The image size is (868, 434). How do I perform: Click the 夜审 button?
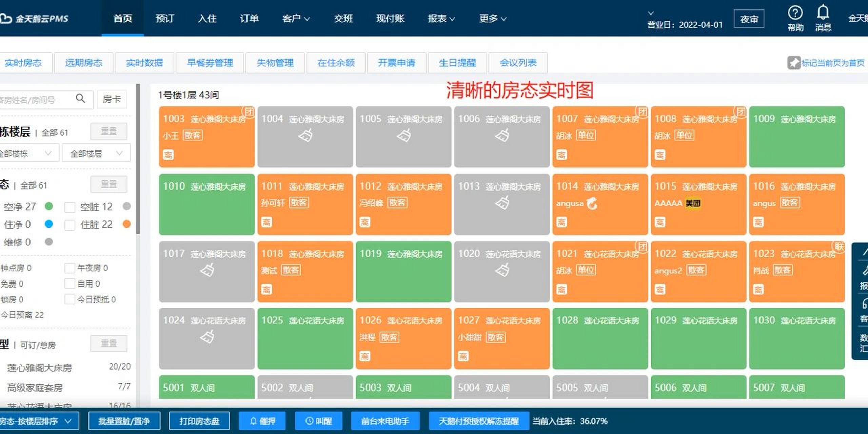click(x=749, y=19)
